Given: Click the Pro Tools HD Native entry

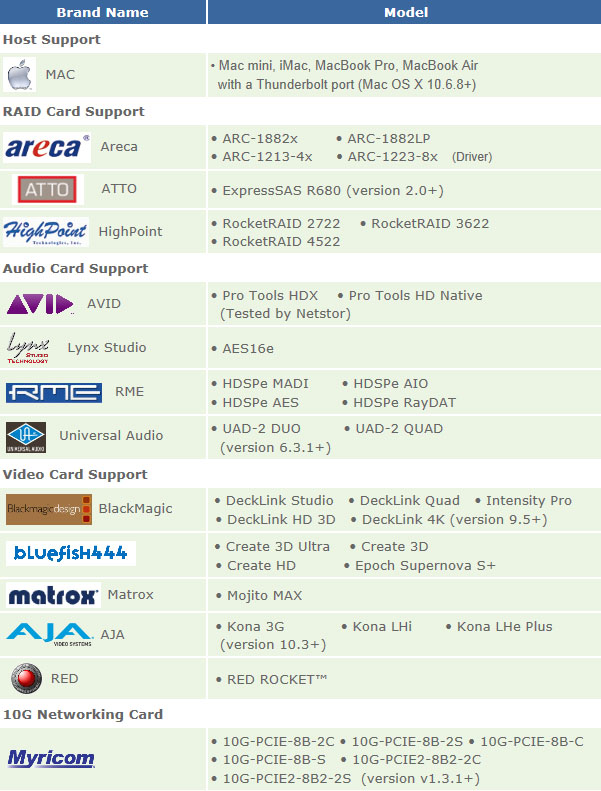Looking at the screenshot, I should 415,296.
